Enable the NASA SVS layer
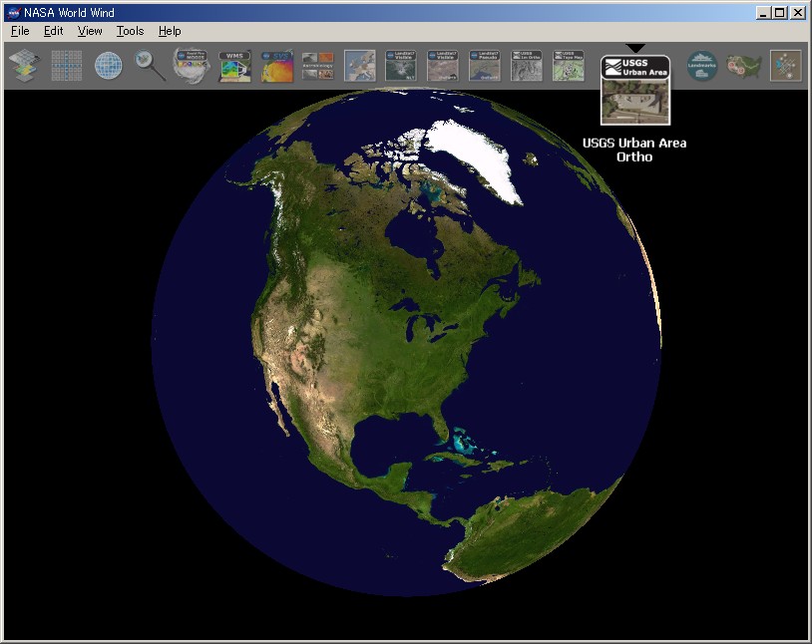 click(276, 64)
